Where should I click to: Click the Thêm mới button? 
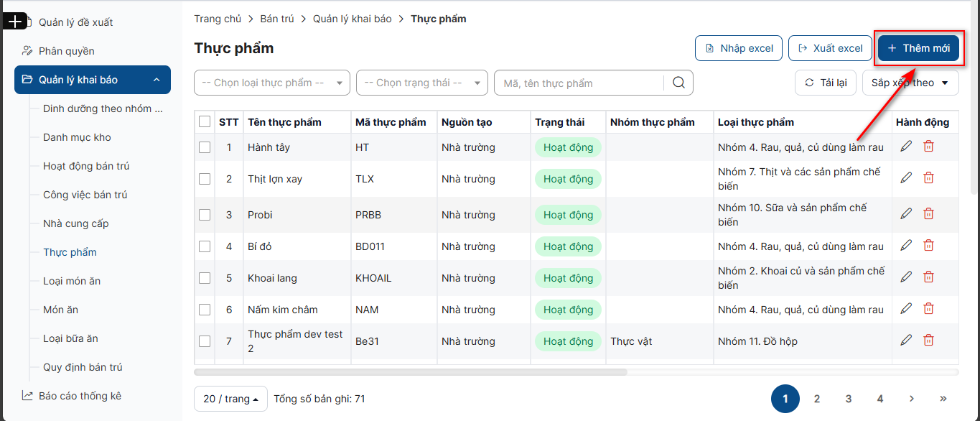click(918, 48)
